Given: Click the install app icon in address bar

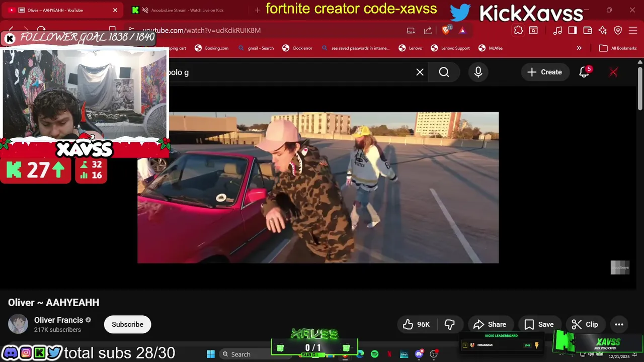Looking at the screenshot, I should pos(411,30).
